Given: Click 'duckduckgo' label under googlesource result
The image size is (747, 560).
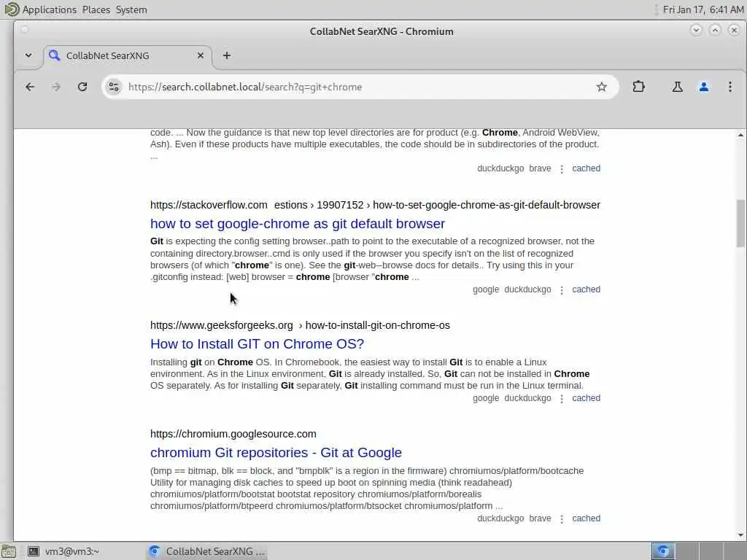Looking at the screenshot, I should (500, 518).
